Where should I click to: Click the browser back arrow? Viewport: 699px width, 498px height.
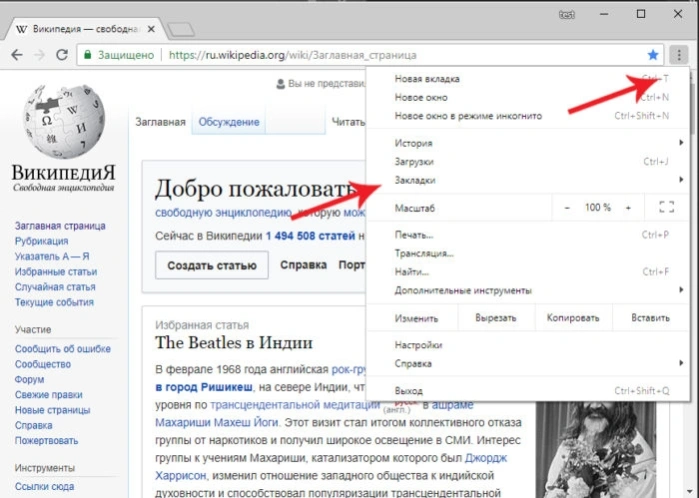tap(17, 55)
